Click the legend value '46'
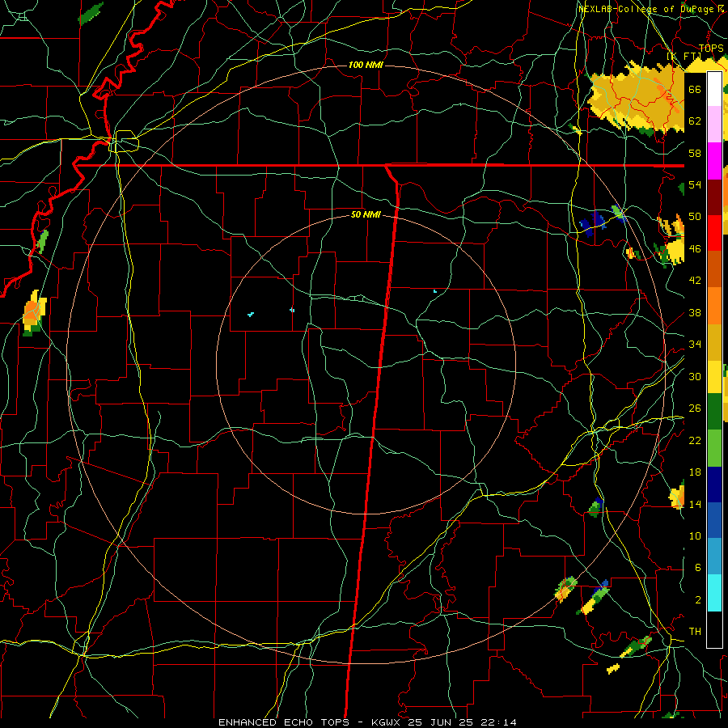Image resolution: width=728 pixels, height=728 pixels. tap(695, 248)
